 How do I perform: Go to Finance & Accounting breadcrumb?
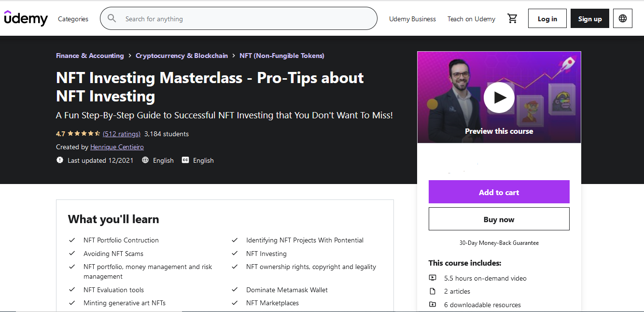90,56
